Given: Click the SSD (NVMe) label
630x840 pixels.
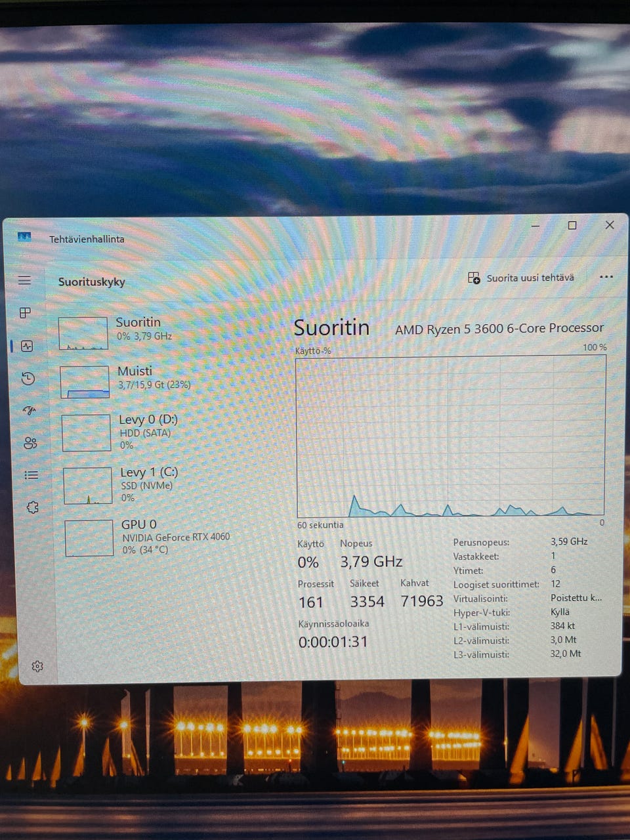Looking at the screenshot, I should tap(147, 486).
